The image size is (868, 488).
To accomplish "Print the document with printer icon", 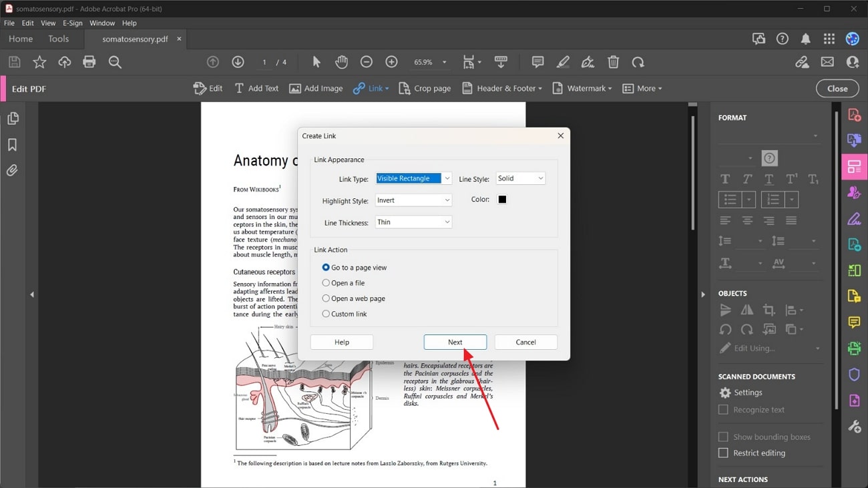I will click(89, 62).
